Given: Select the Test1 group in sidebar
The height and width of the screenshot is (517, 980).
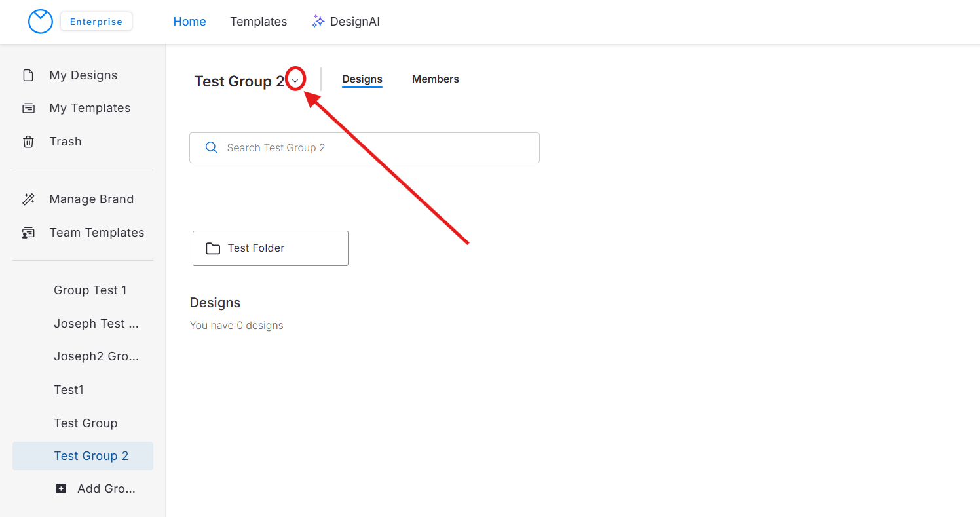Looking at the screenshot, I should [x=69, y=390].
